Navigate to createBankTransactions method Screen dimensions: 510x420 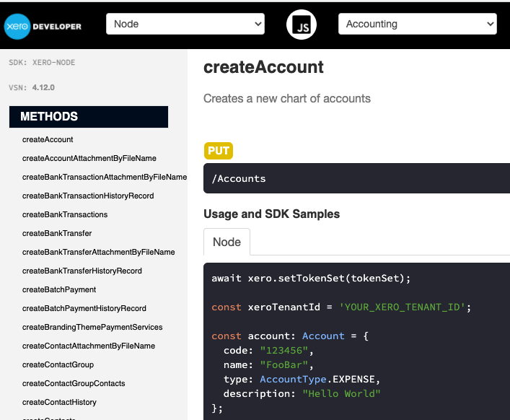click(65, 214)
